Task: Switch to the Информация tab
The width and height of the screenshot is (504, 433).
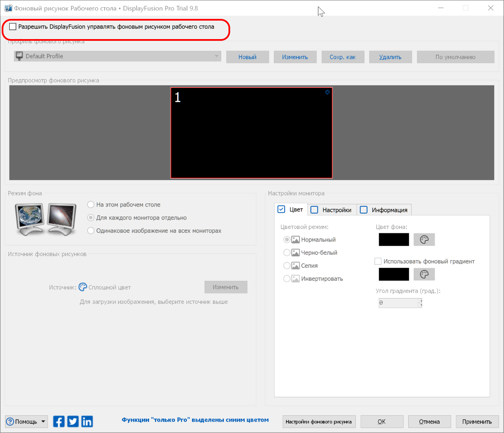Action: (x=384, y=210)
